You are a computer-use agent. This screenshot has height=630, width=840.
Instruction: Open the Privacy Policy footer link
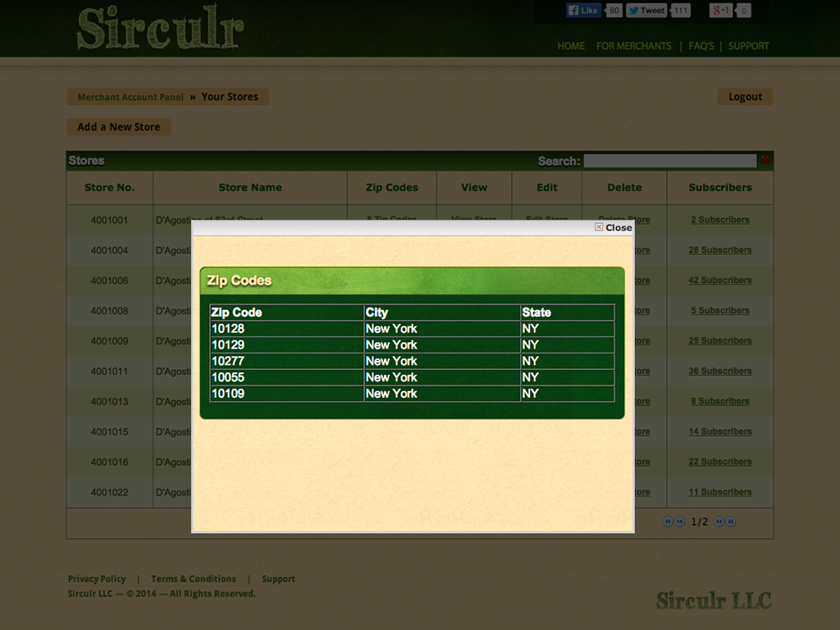(x=97, y=579)
